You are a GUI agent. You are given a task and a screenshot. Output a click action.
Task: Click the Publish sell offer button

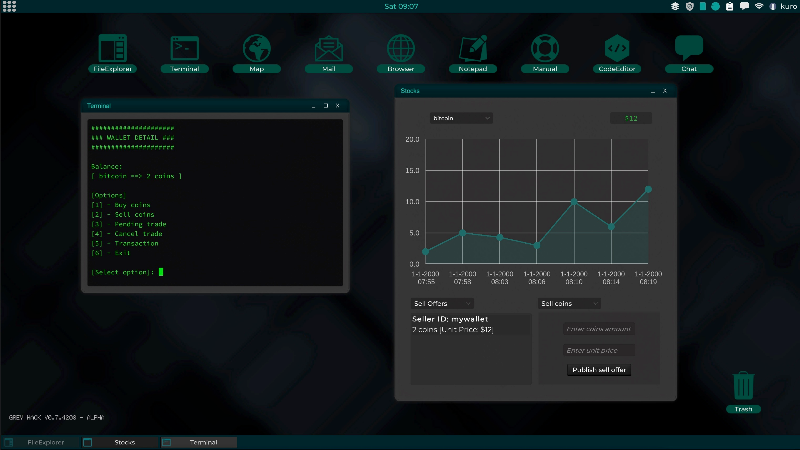[599, 370]
